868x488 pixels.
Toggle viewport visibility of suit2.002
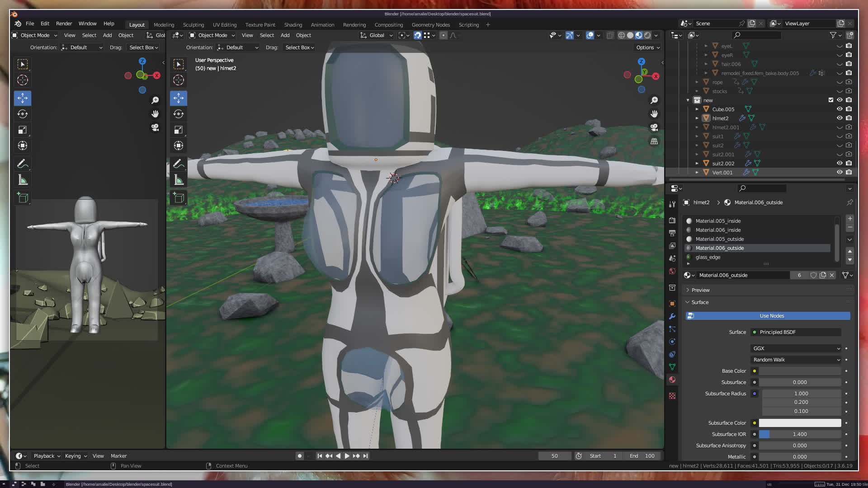[840, 163]
